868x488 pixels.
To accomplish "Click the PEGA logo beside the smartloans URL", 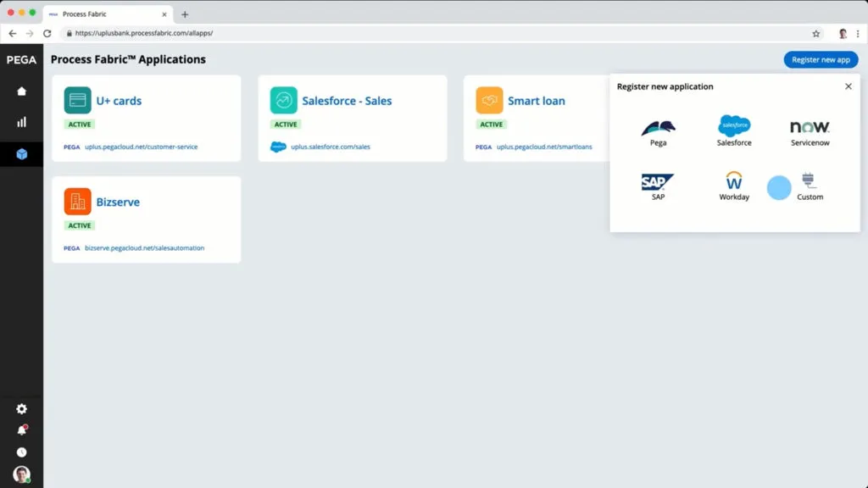I will [x=484, y=147].
